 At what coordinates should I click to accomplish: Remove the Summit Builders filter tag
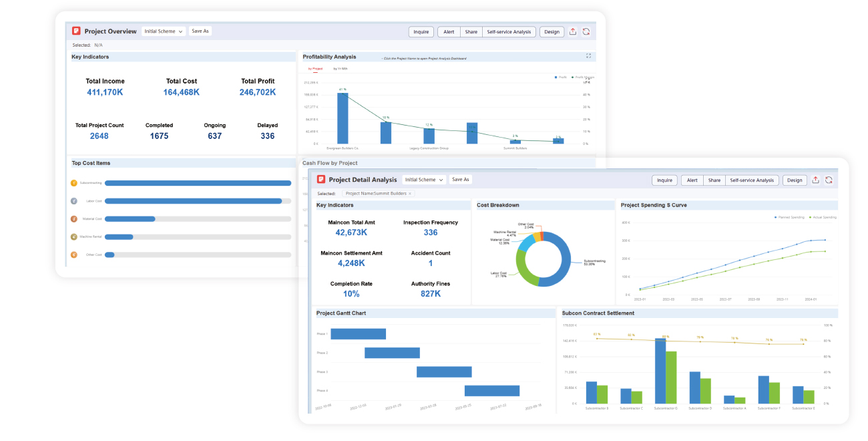pyautogui.click(x=410, y=193)
